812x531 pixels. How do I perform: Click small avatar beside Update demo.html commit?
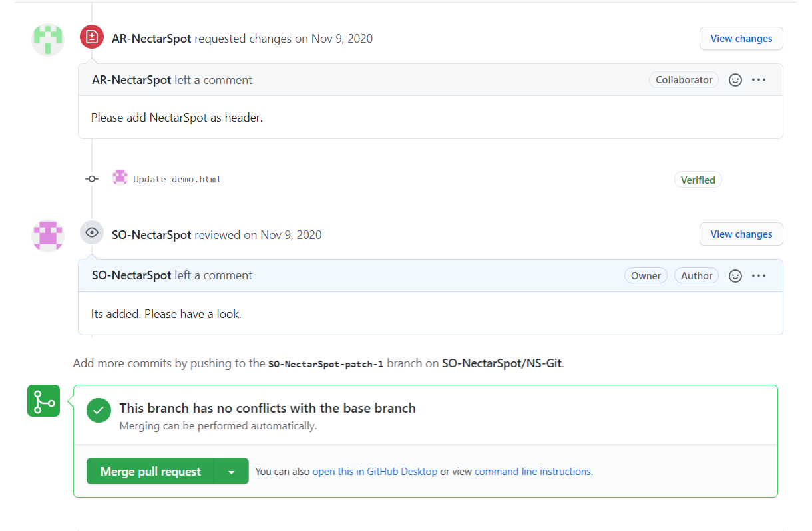[x=120, y=178]
